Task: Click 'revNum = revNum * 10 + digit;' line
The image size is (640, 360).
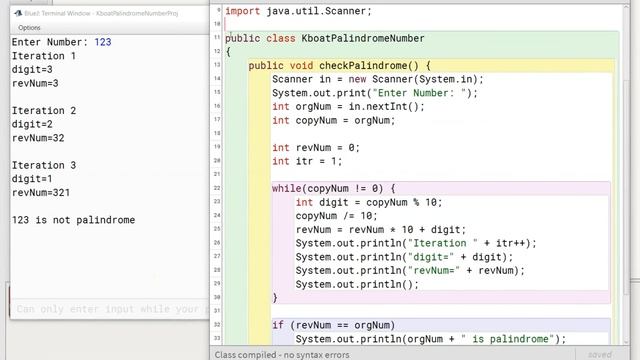Action: (x=380, y=230)
